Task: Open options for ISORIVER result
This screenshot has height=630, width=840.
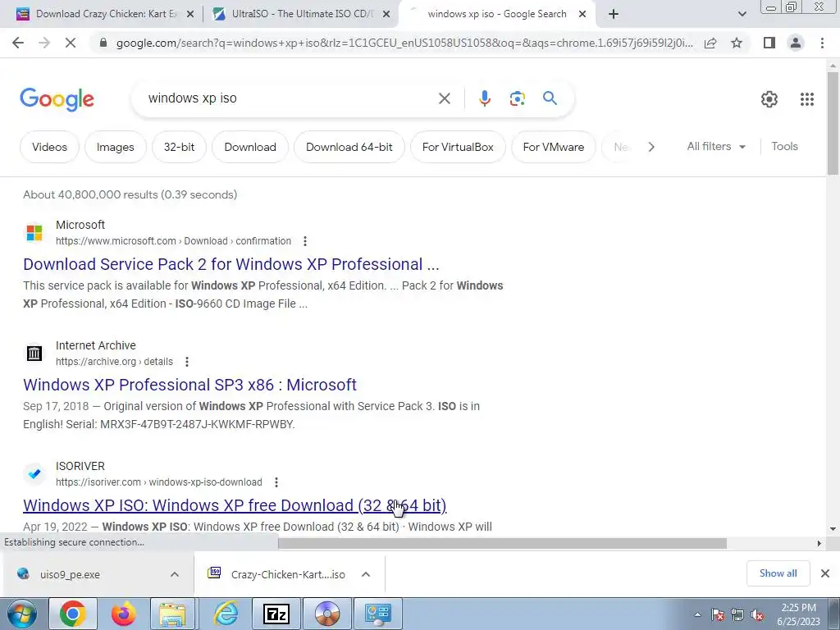Action: (276, 482)
